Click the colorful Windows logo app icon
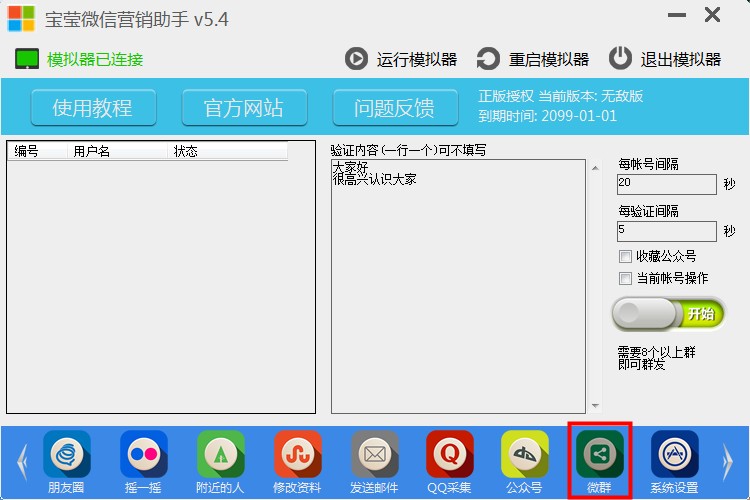The image size is (750, 500). coord(21,18)
